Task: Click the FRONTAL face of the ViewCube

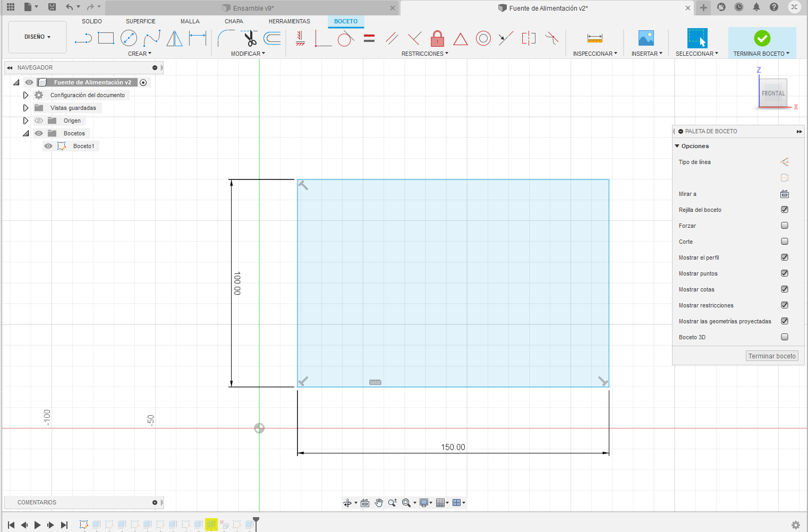Action: (773, 93)
